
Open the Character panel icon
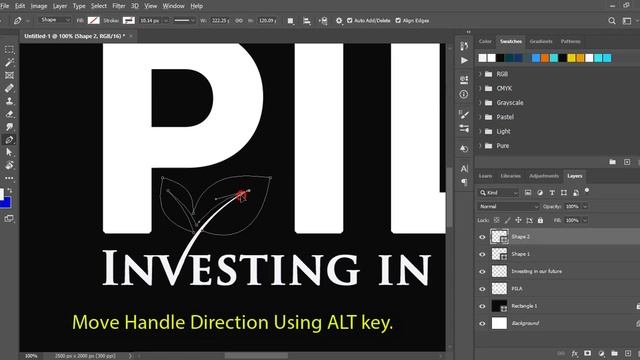click(464, 168)
